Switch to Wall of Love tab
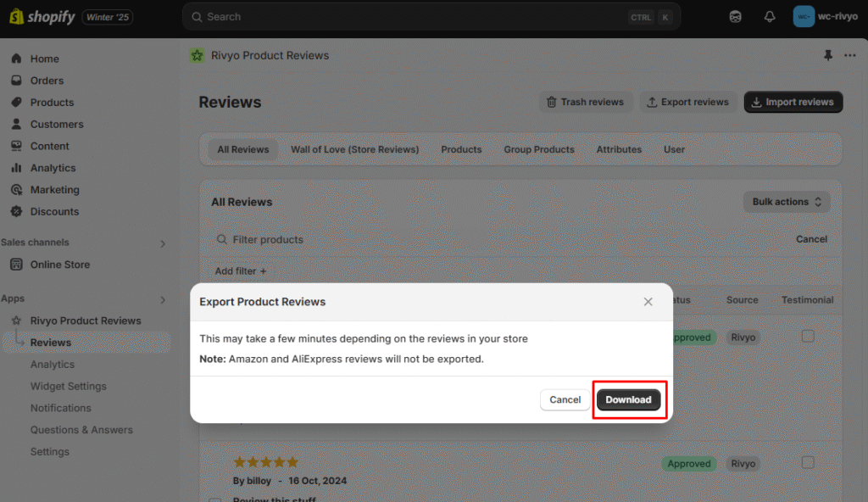The width and height of the screenshot is (868, 502). [354, 149]
